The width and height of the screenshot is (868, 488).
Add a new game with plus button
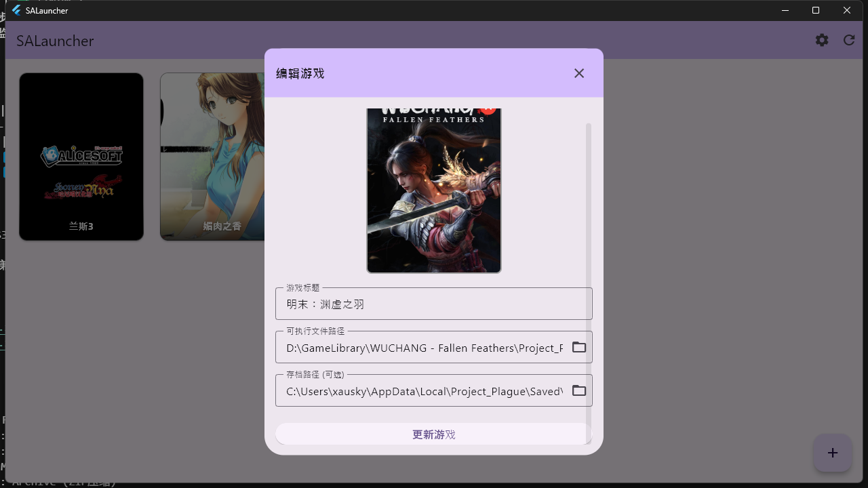(833, 453)
